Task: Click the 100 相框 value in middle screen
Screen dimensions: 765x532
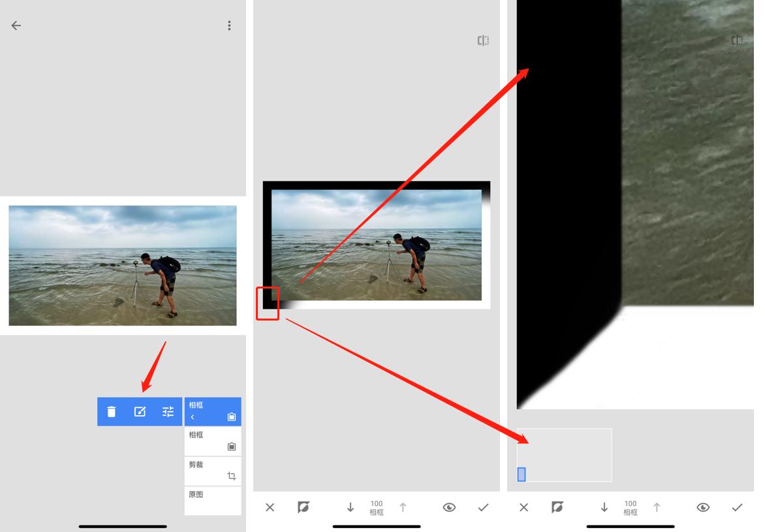Action: (x=377, y=508)
